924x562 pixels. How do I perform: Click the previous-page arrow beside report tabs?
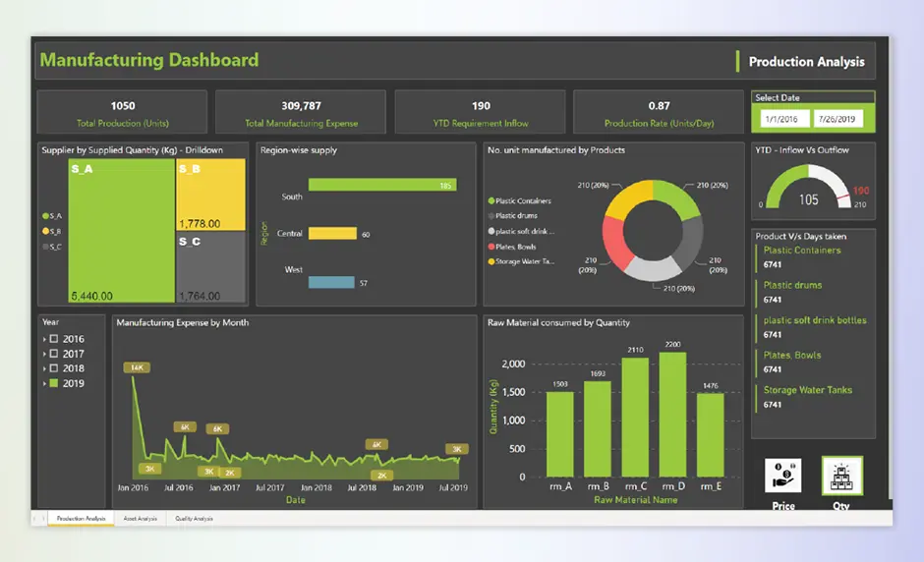point(35,518)
